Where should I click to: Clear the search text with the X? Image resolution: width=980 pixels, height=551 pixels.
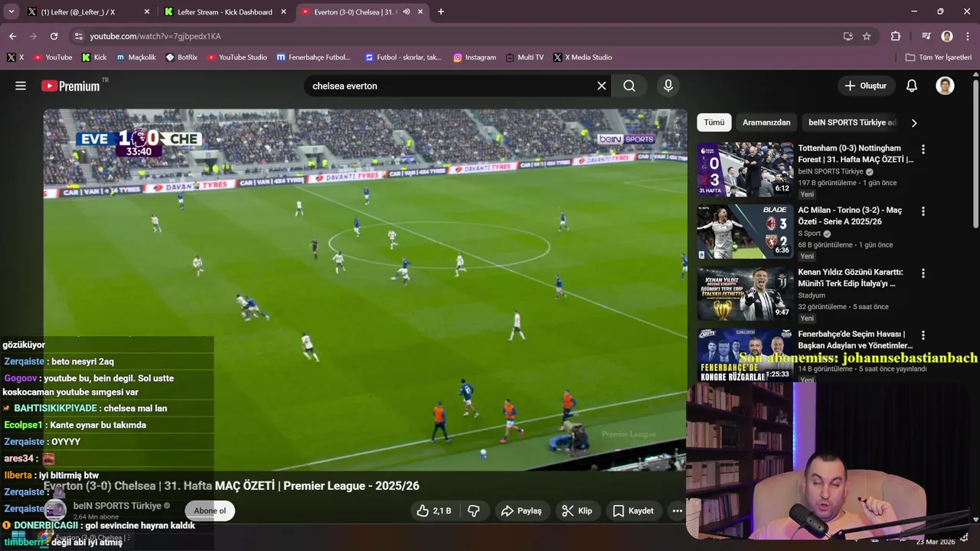coord(602,86)
